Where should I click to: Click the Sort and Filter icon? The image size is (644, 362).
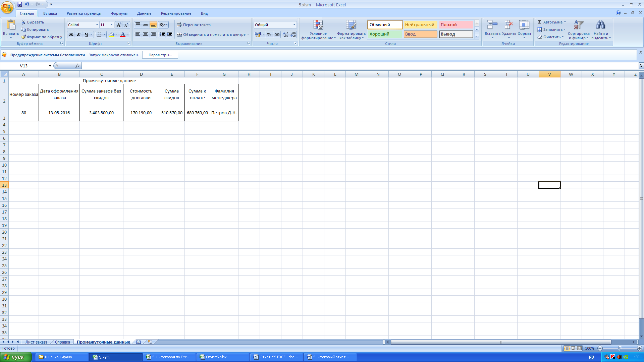pos(578,25)
